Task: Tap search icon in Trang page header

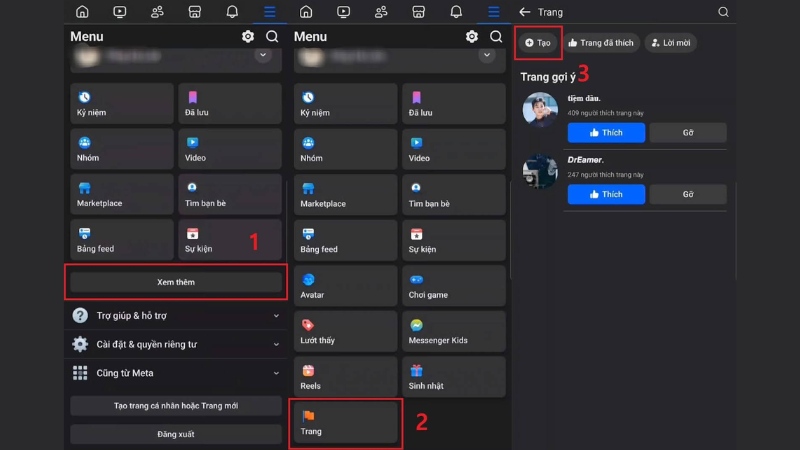Action: [x=723, y=12]
